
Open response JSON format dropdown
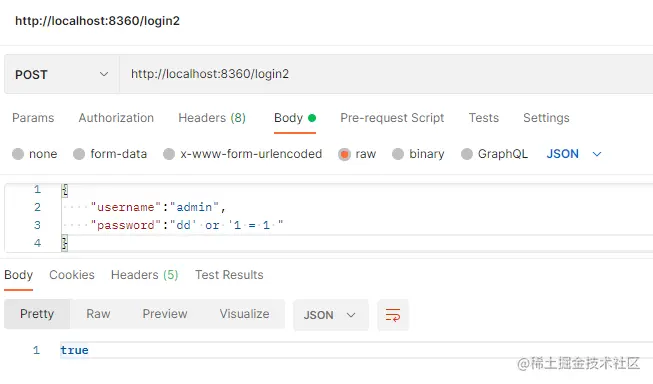[331, 315]
